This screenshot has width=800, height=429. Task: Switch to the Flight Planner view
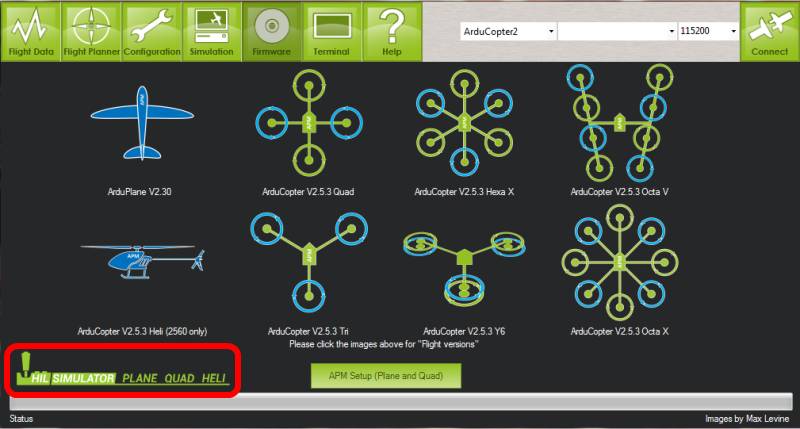tap(91, 30)
